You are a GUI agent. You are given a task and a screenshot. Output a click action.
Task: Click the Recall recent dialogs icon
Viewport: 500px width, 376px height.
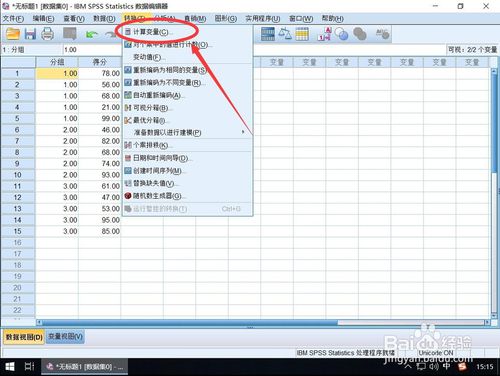(70, 34)
